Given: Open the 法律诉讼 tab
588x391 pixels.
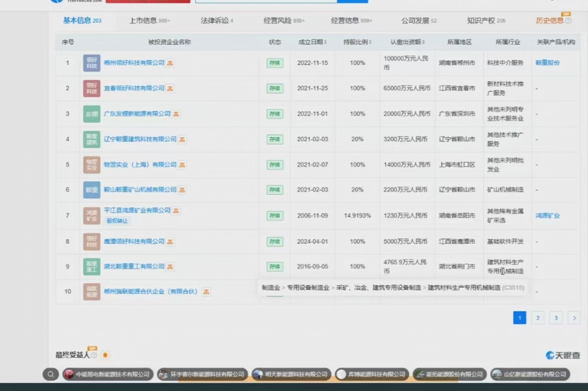Looking at the screenshot, I should point(217,20).
